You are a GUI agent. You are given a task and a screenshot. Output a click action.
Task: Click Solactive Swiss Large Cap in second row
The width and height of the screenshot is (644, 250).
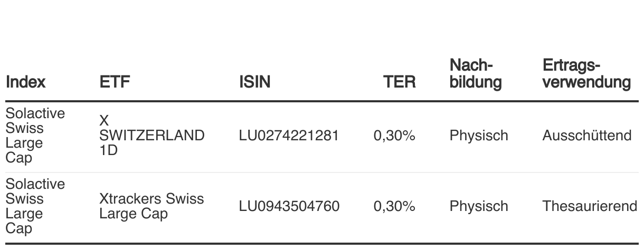tap(35, 206)
